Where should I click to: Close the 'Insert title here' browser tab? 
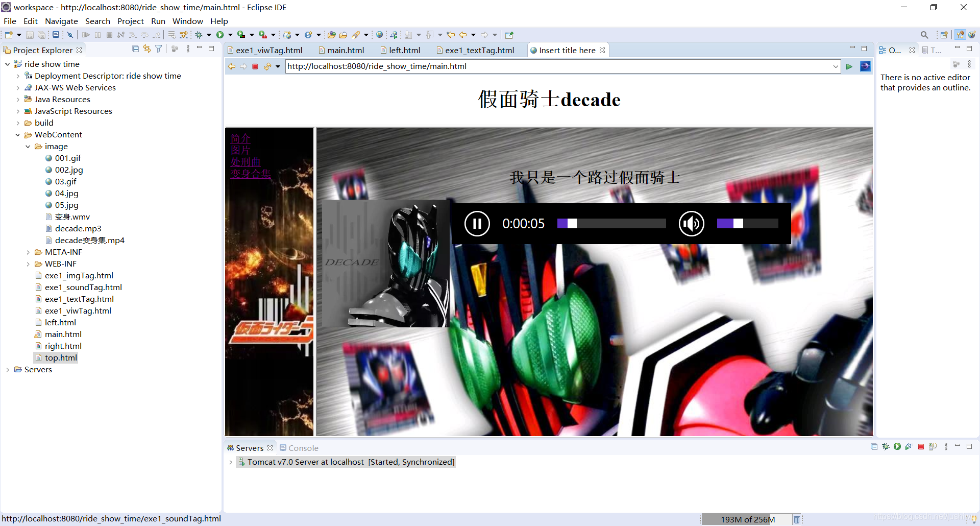pyautogui.click(x=602, y=50)
